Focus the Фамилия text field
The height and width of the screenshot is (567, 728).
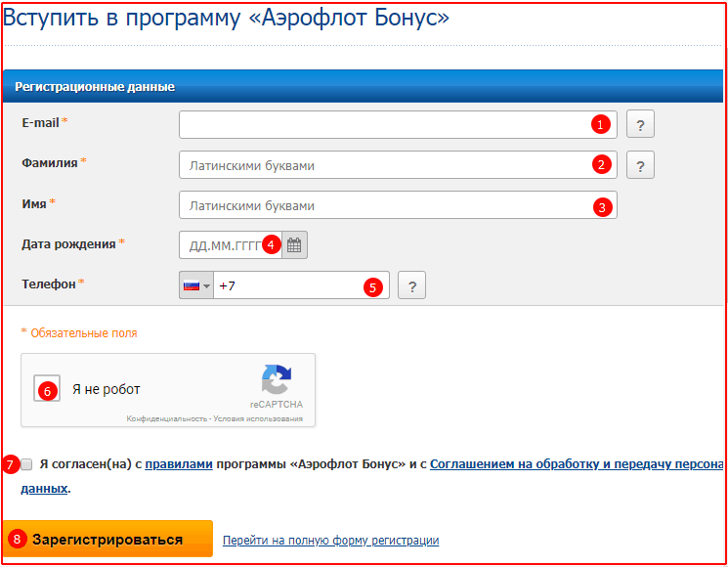tap(398, 165)
